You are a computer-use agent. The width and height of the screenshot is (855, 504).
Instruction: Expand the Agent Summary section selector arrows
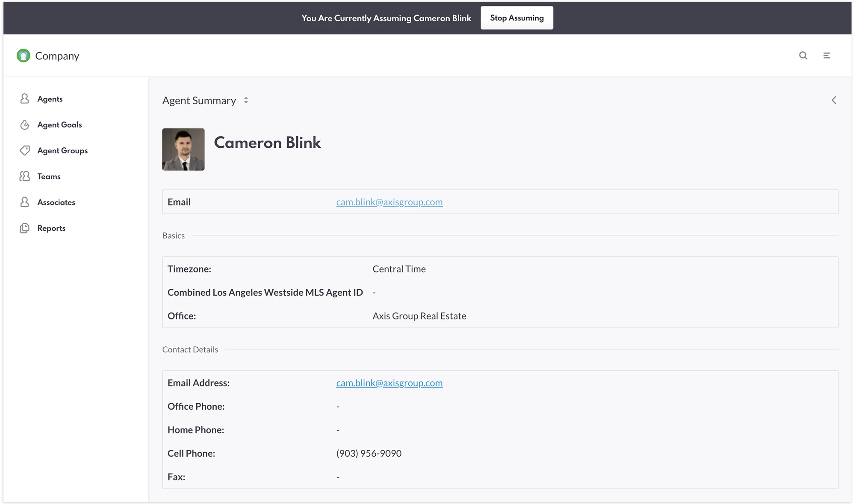[x=246, y=100]
